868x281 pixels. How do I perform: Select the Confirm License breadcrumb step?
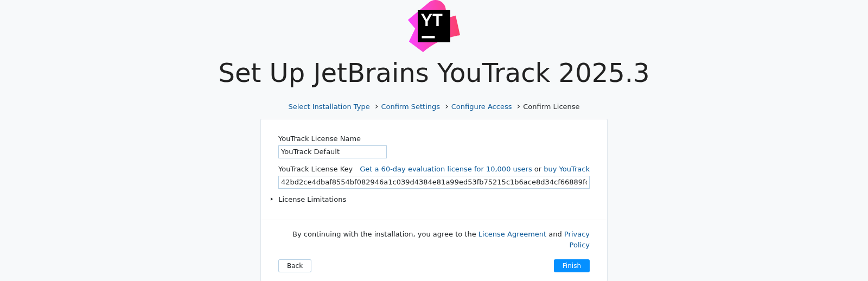551,107
